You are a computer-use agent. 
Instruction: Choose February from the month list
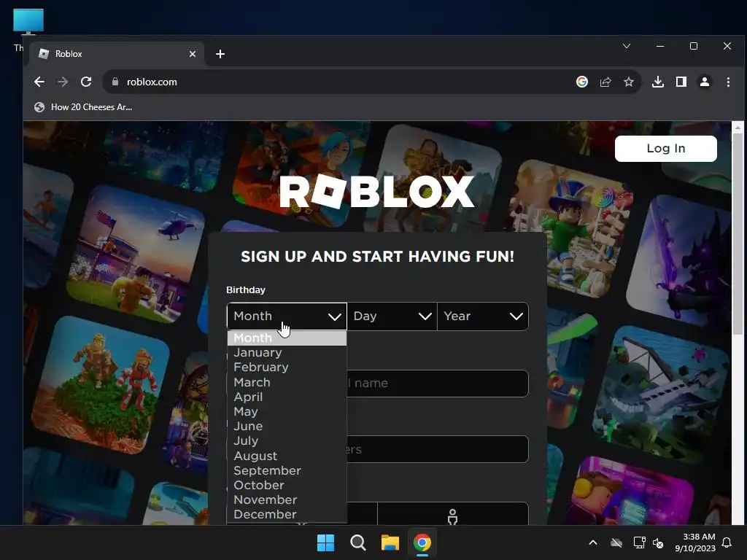click(x=287, y=367)
